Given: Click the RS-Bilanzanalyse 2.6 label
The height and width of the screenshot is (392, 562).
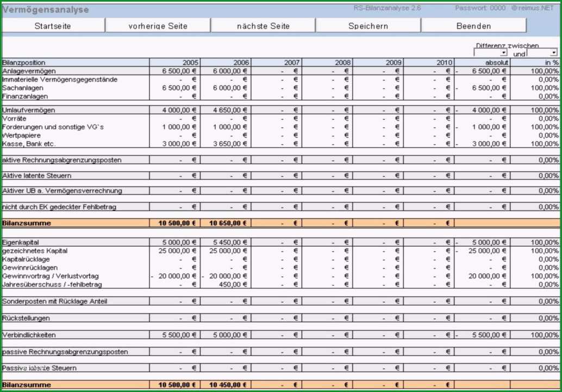Looking at the screenshot, I should [387, 8].
